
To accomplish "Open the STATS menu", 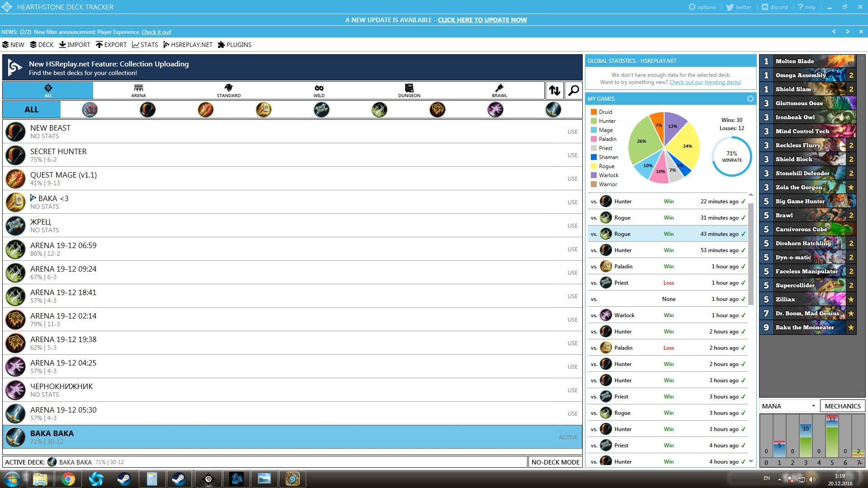I will (x=145, y=45).
